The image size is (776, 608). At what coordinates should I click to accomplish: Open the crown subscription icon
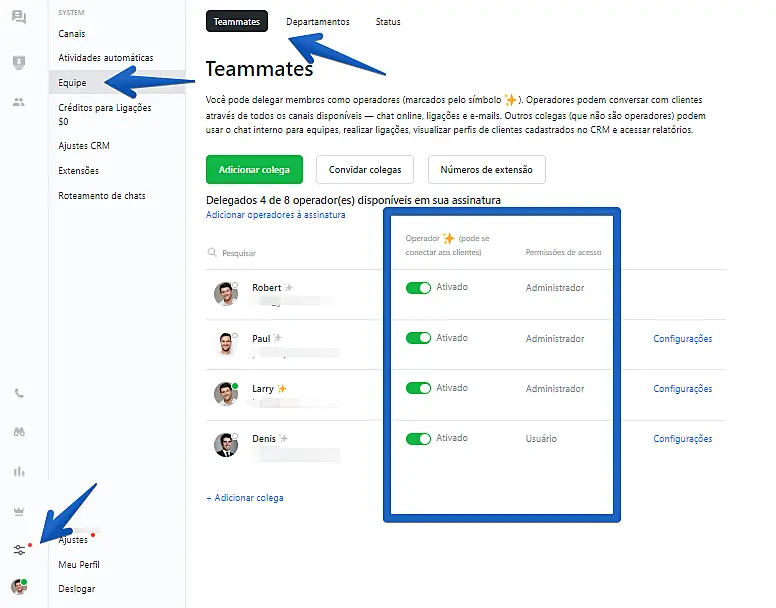pos(19,511)
